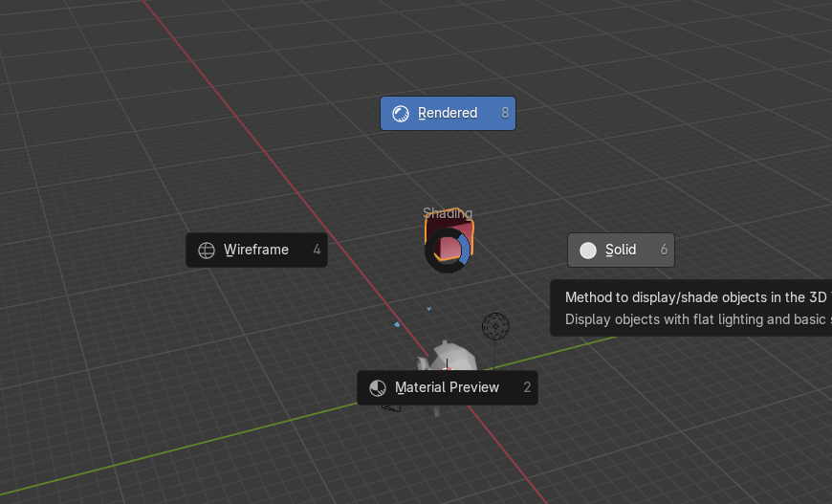Click the pie menu center ring
832x504 pixels.
click(448, 250)
